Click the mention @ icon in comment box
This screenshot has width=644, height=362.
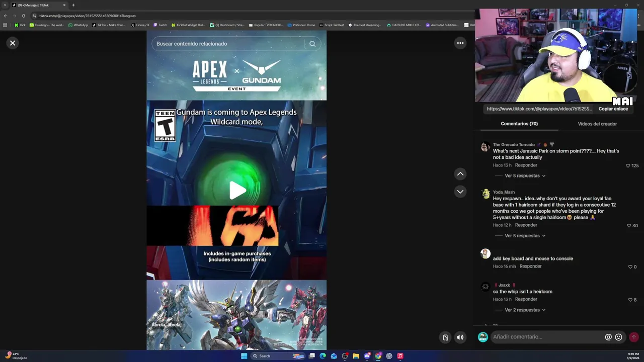tap(608, 337)
